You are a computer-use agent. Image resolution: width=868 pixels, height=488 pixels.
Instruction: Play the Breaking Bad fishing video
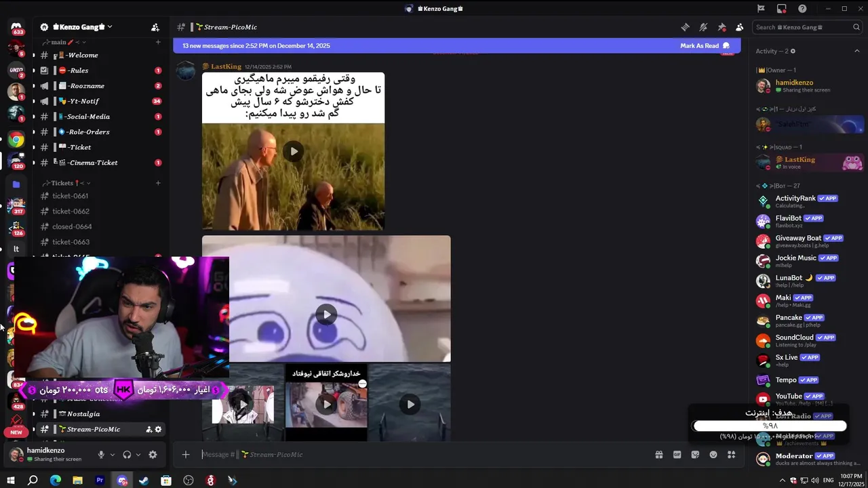tap(294, 151)
